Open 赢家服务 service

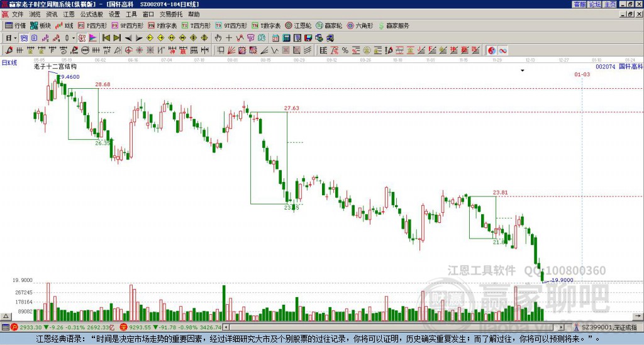click(x=394, y=25)
